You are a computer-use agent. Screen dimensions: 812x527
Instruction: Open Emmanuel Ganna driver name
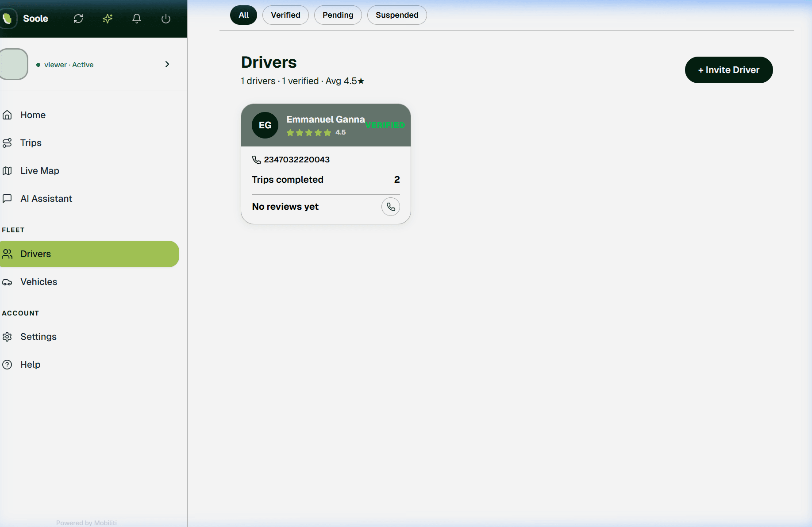pyautogui.click(x=326, y=119)
